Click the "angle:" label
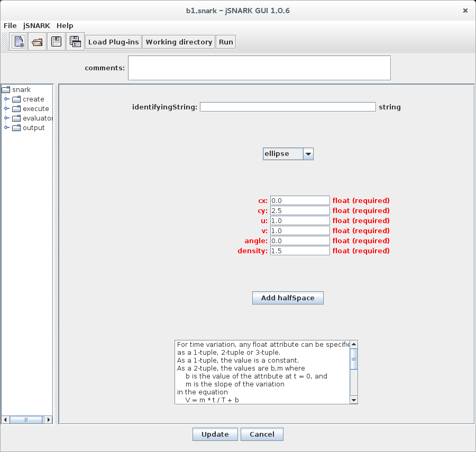 coord(256,241)
